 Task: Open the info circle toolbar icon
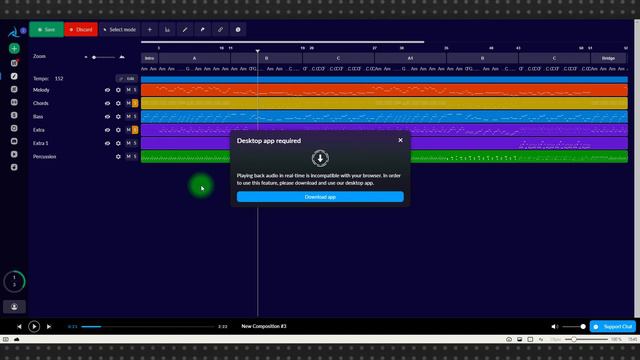click(238, 29)
